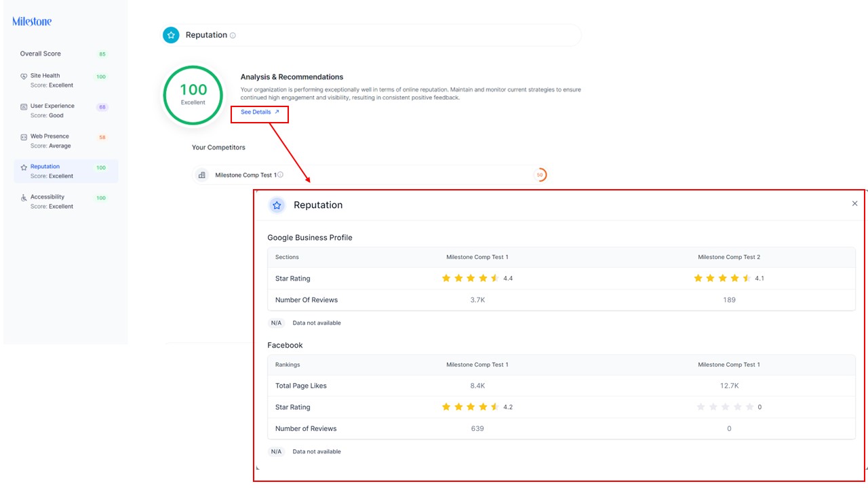
Task: Click the Overall Score badge showing 85
Action: pyautogui.click(x=102, y=54)
